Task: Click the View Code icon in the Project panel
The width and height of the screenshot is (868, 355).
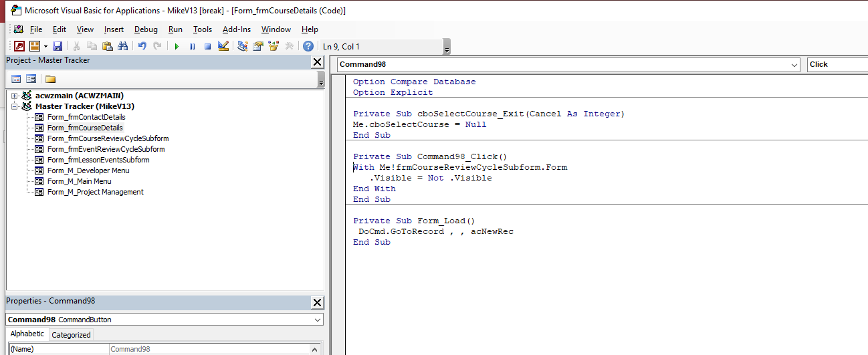Action: click(x=17, y=79)
